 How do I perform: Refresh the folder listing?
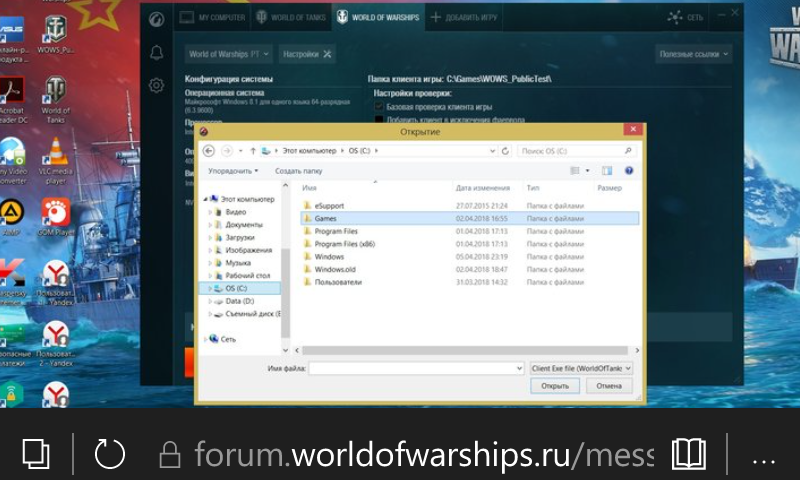pyautogui.click(x=505, y=151)
